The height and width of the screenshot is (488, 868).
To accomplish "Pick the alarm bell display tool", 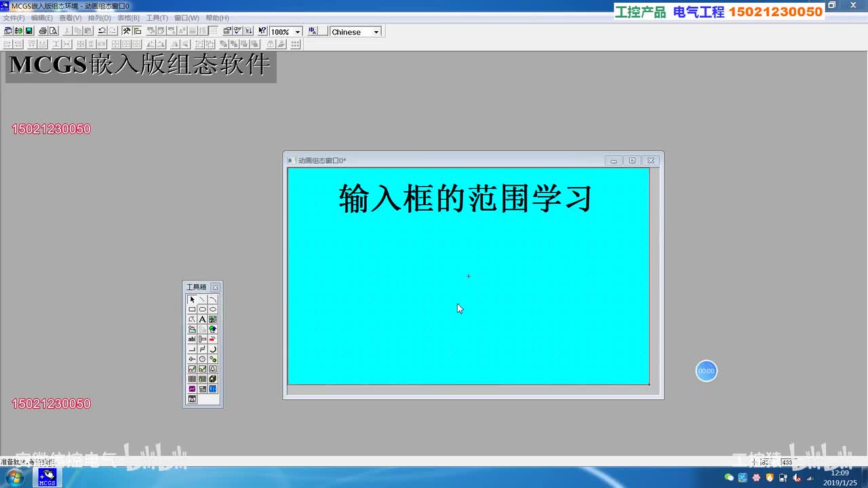I will tap(213, 369).
